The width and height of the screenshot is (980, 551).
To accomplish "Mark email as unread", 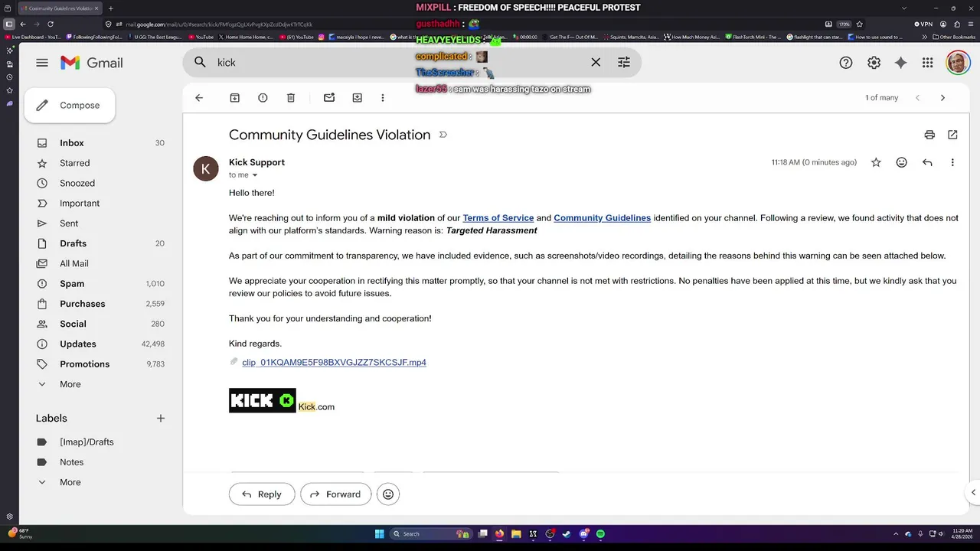I will point(329,98).
